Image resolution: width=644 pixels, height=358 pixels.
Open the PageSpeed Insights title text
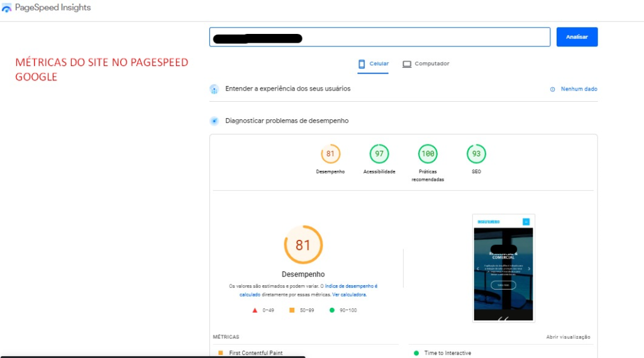tap(53, 8)
